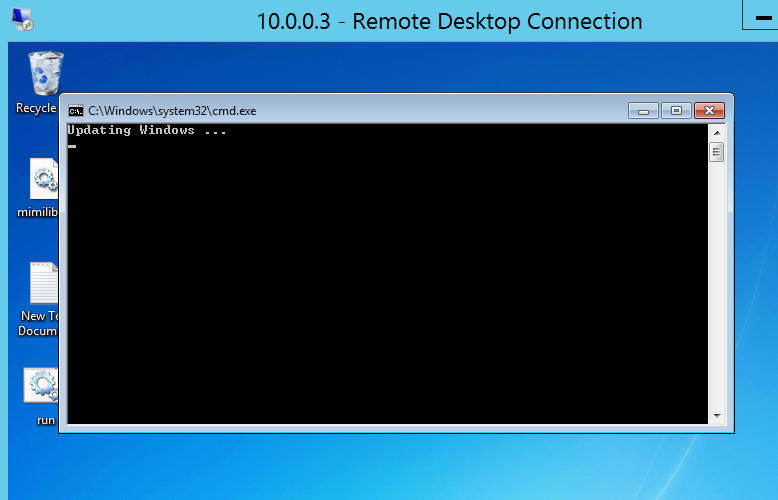Open the cmd.exe window system menu icon

pyautogui.click(x=76, y=111)
